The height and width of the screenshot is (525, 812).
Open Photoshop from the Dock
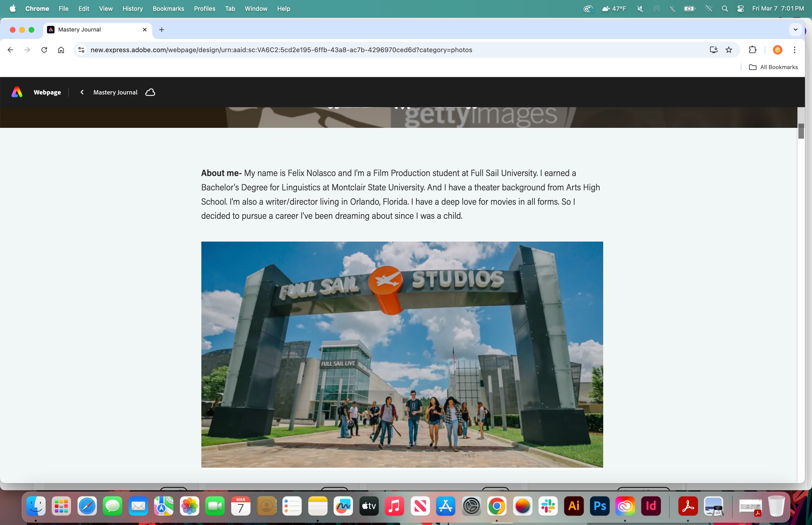point(599,506)
